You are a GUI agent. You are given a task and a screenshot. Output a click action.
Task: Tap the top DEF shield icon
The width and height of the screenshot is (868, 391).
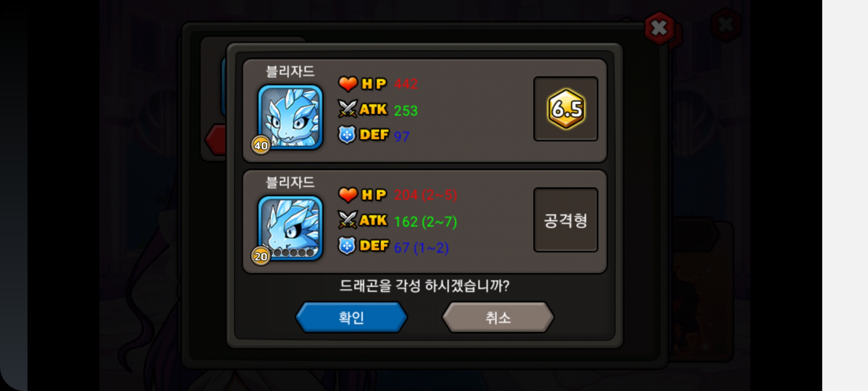(x=347, y=135)
